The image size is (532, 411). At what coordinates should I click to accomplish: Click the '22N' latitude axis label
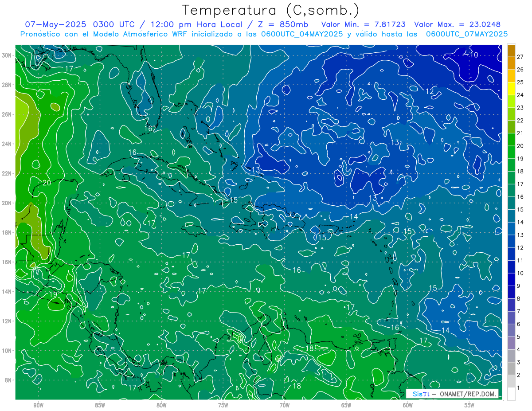pyautogui.click(x=7, y=173)
